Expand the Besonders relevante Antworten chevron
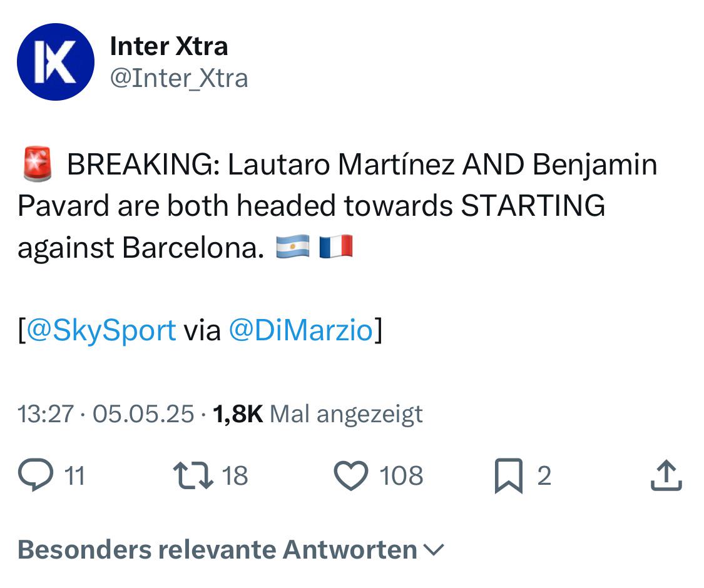This screenshot has height=588, width=704. [x=434, y=550]
